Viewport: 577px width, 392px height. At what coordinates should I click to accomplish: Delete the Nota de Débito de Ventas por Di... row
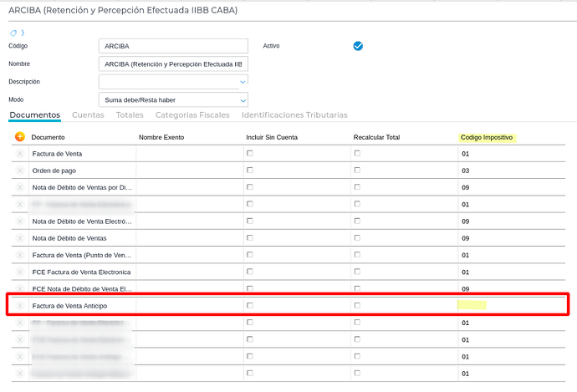[x=20, y=187]
